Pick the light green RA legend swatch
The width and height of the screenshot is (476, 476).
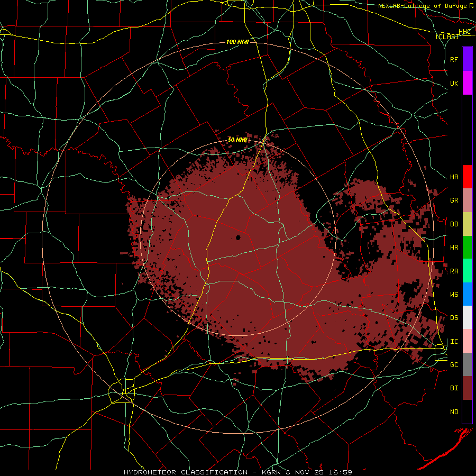pos(467,271)
